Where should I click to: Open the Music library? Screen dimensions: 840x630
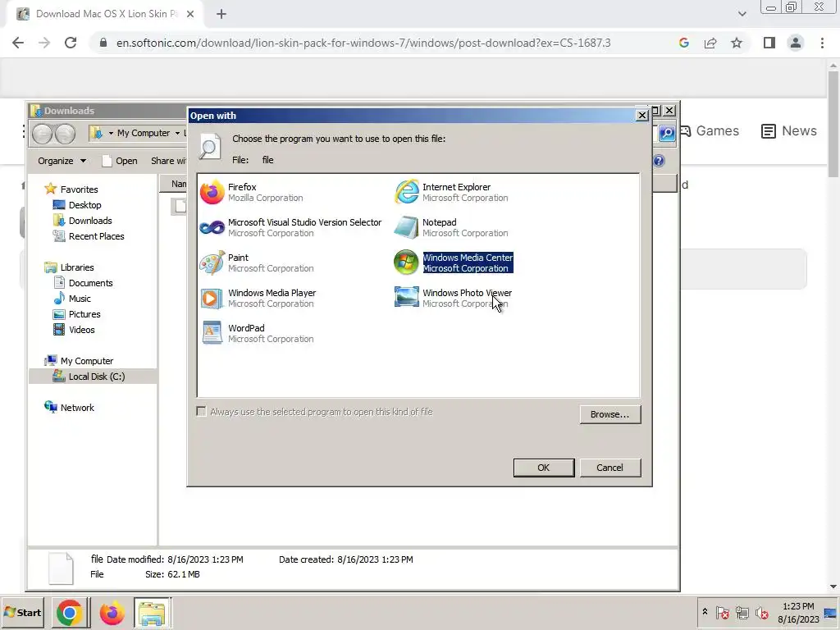[80, 299]
